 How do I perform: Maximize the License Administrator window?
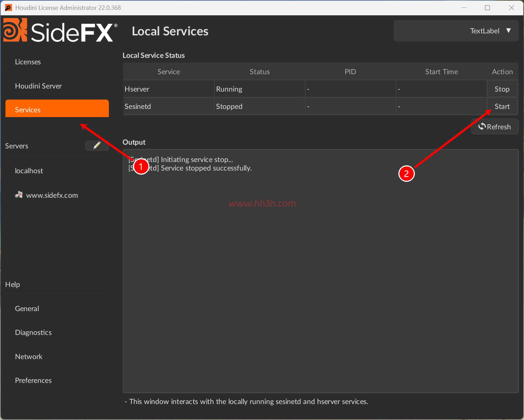488,7
